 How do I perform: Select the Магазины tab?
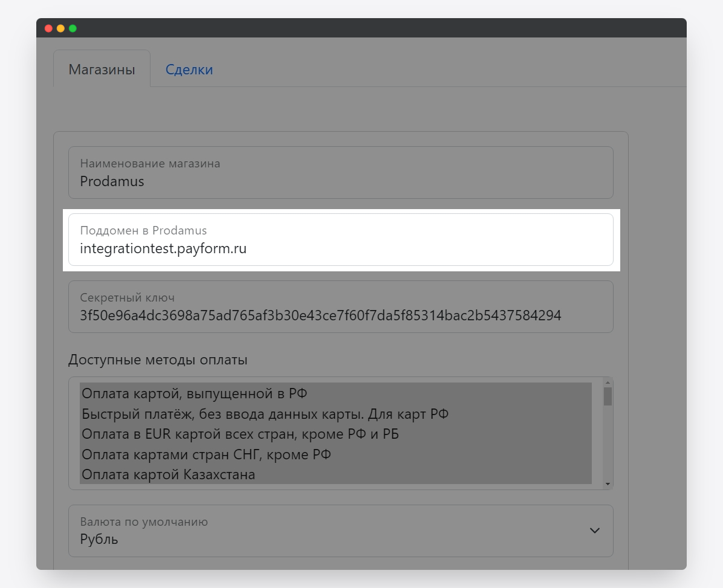point(102,69)
